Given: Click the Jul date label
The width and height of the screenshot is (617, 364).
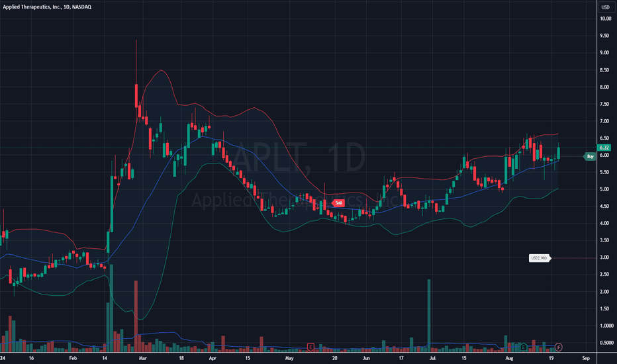Looking at the screenshot, I should tap(432, 358).
